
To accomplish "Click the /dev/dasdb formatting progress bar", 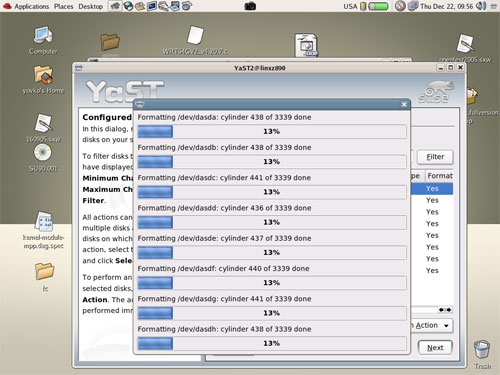I will coord(272,162).
